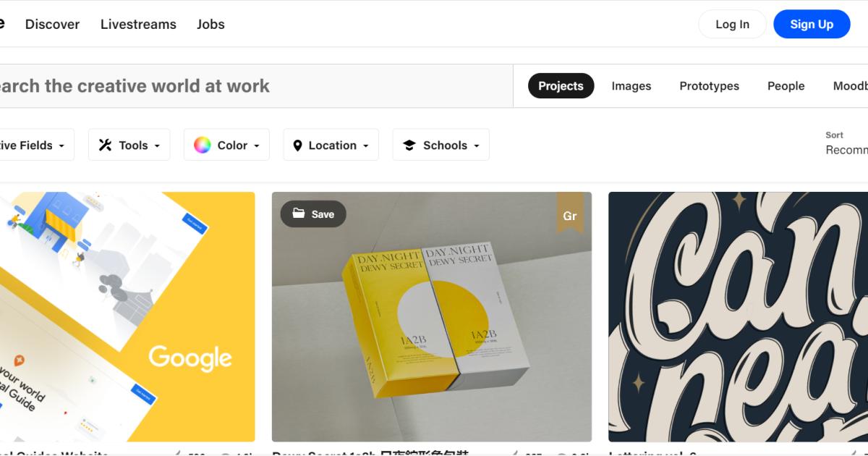Click the gold Gr ribbon badge

point(569,213)
